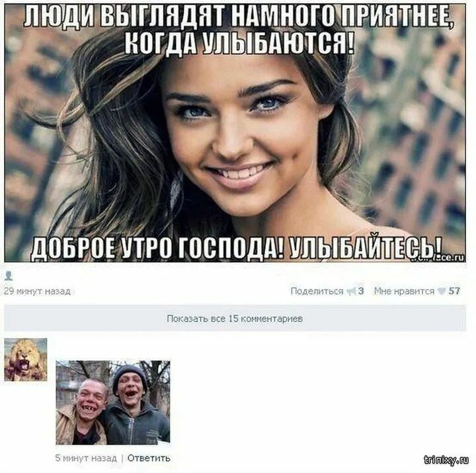This screenshot has height=473, width=476.
Task: Open the main meme image of smiling woman
Action: (x=235, y=133)
